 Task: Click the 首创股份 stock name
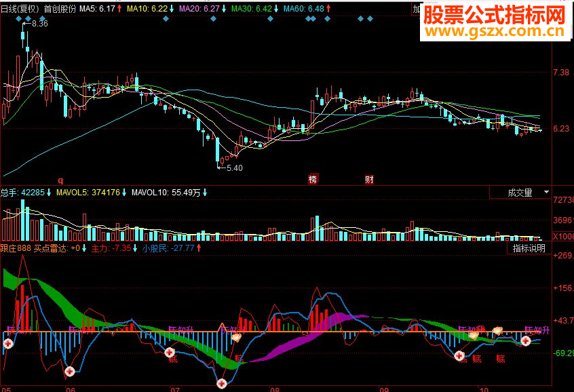[x=60, y=9]
